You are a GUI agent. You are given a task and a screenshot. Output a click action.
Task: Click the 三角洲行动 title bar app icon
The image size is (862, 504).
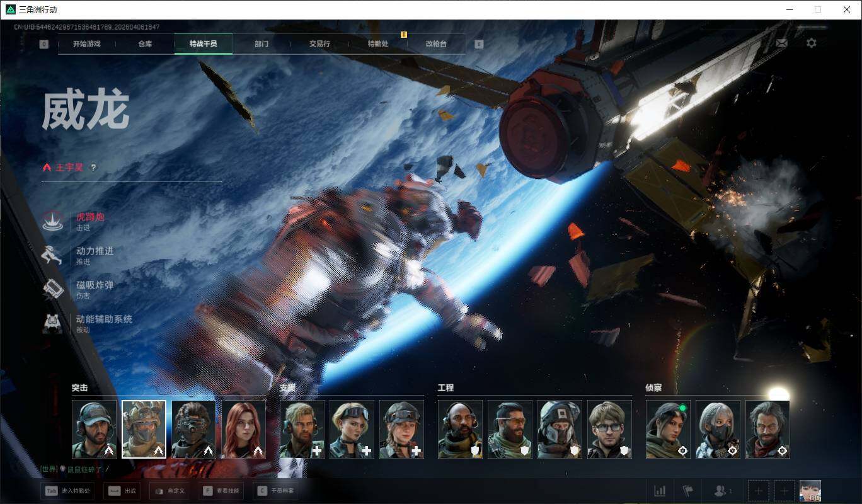(x=10, y=9)
